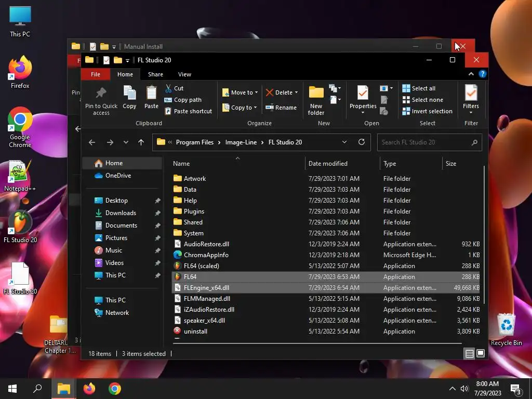This screenshot has width=532, height=399.
Task: Expand Delete dropdown arrow
Action: (x=296, y=92)
